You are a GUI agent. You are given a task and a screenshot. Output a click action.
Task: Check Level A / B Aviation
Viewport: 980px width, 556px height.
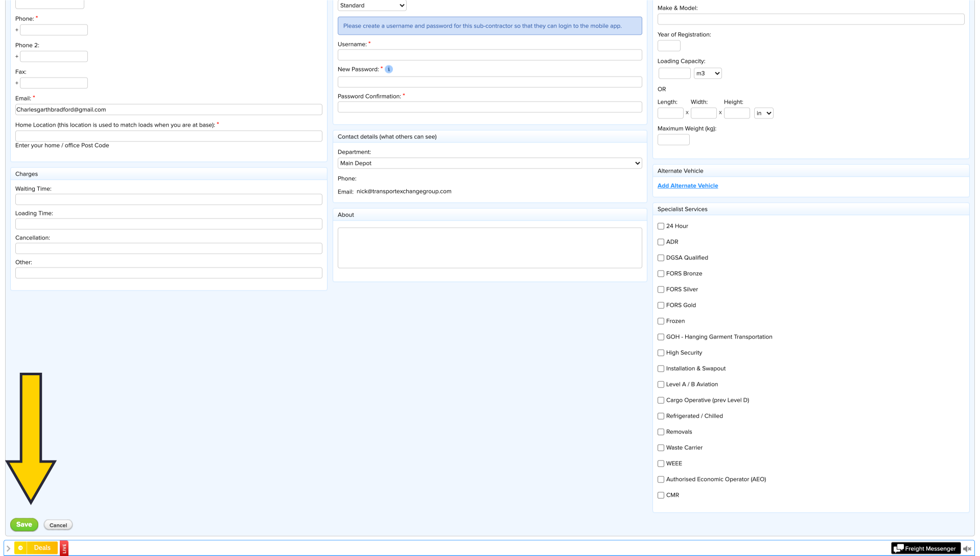661,384
